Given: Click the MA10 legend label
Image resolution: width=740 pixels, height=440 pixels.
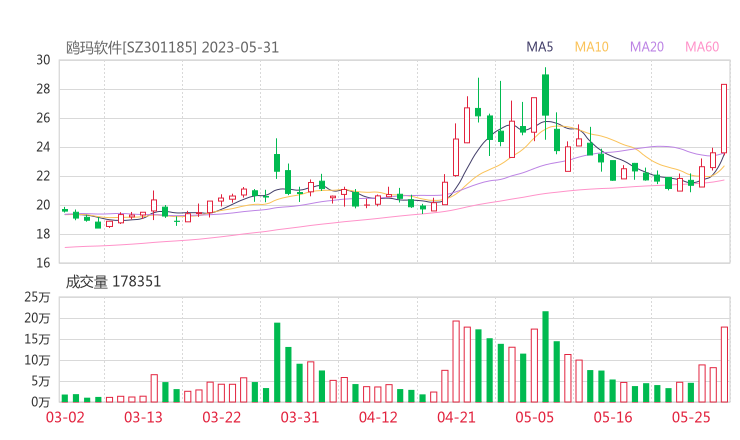Looking at the screenshot, I should click(591, 47).
